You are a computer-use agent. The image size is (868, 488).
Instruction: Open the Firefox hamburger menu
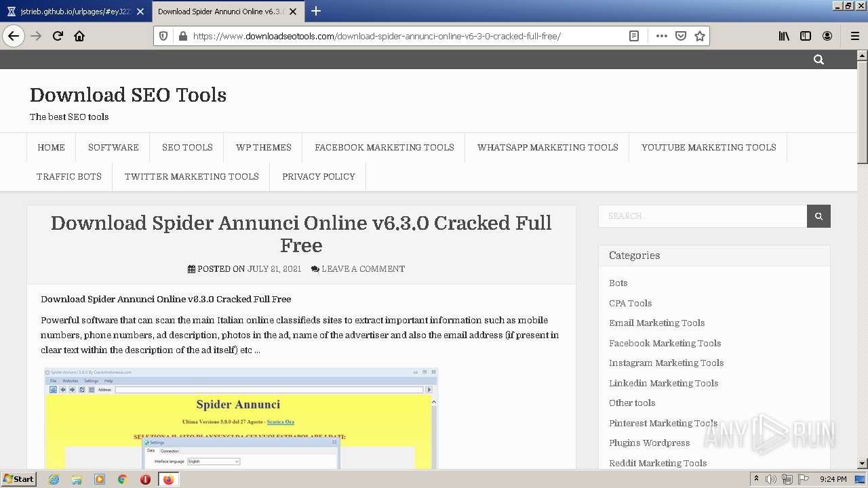coord(855,36)
